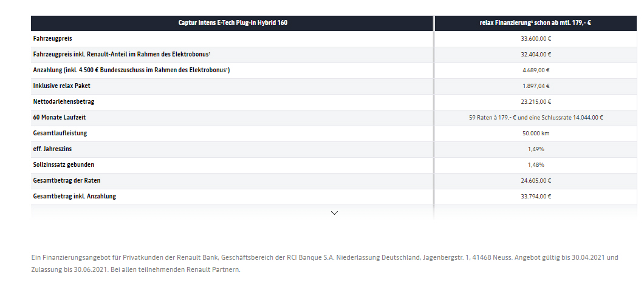Click the relax Finanzierung column header
644x284 pixels.
click(x=535, y=23)
